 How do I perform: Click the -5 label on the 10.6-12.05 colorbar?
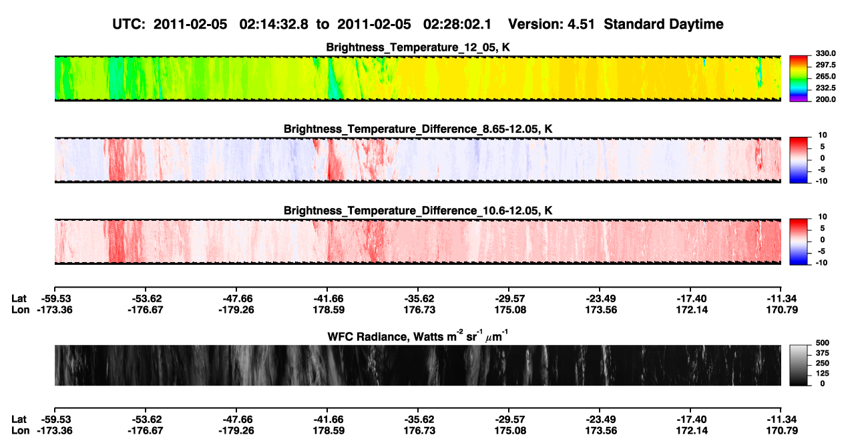[x=821, y=251]
